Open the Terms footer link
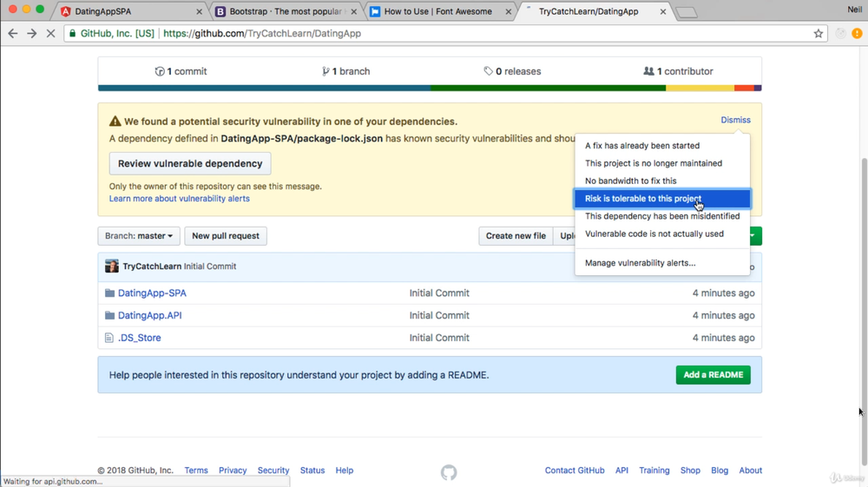Screen dimensions: 868x487 pyautogui.click(x=196, y=470)
